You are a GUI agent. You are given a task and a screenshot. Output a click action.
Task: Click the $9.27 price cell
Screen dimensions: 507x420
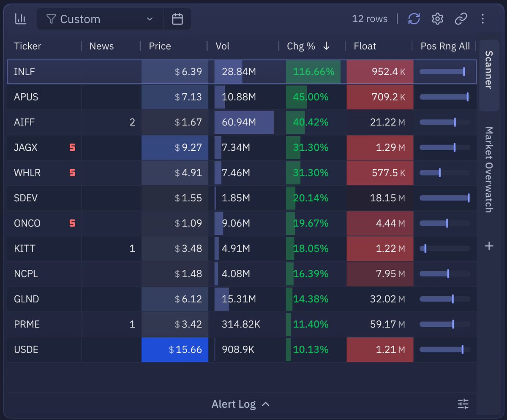175,147
